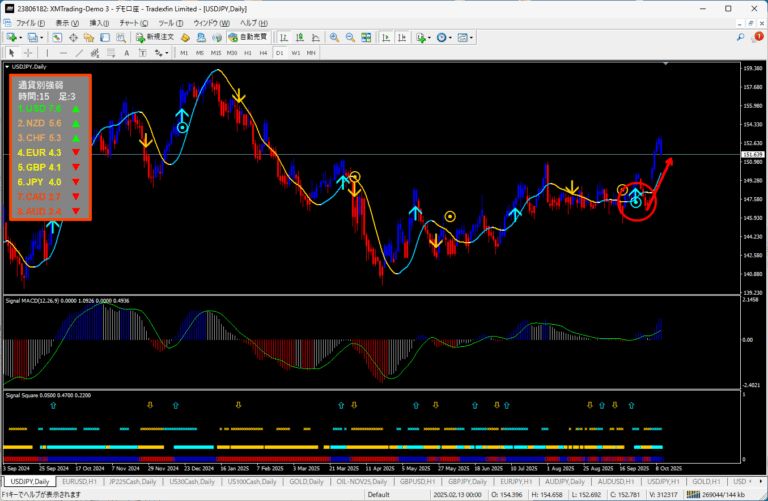Switch chart to H4 timeframe

point(263,52)
